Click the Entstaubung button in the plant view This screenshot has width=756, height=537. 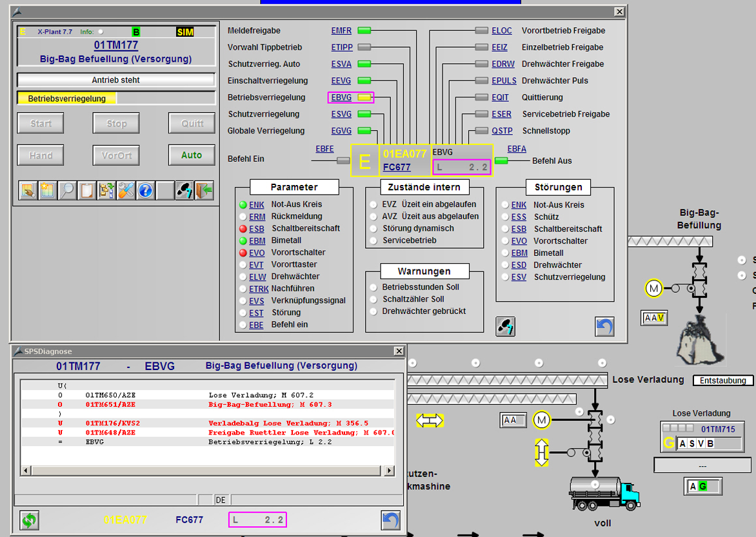click(x=723, y=381)
